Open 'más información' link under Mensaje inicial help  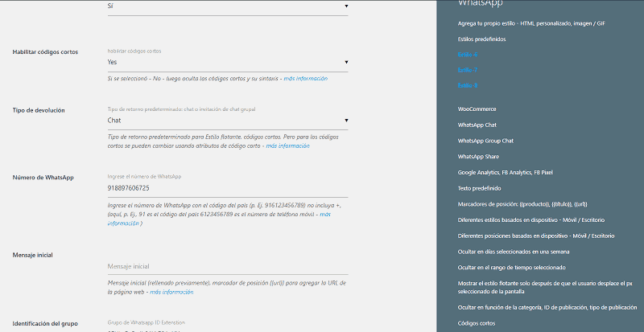point(171,292)
